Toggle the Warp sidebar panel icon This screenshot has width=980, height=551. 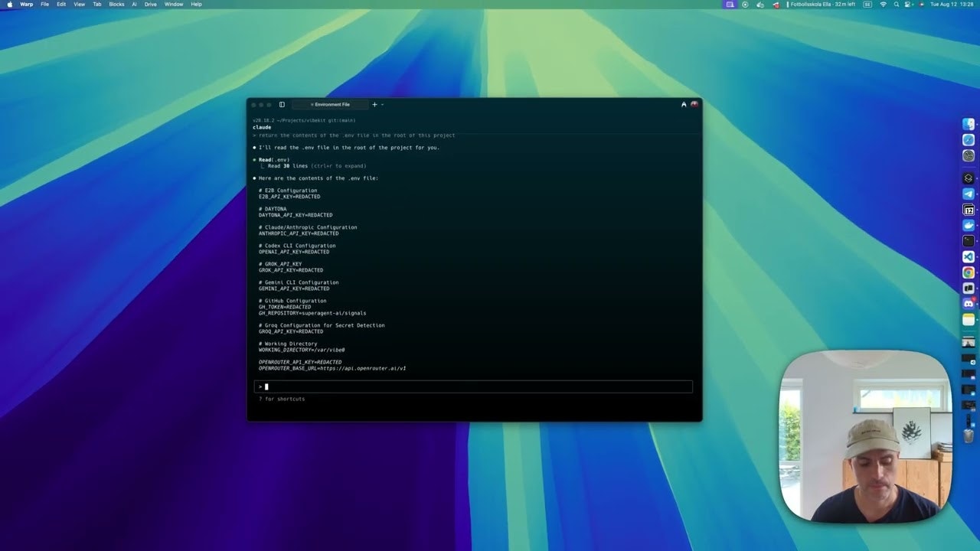[x=282, y=104]
